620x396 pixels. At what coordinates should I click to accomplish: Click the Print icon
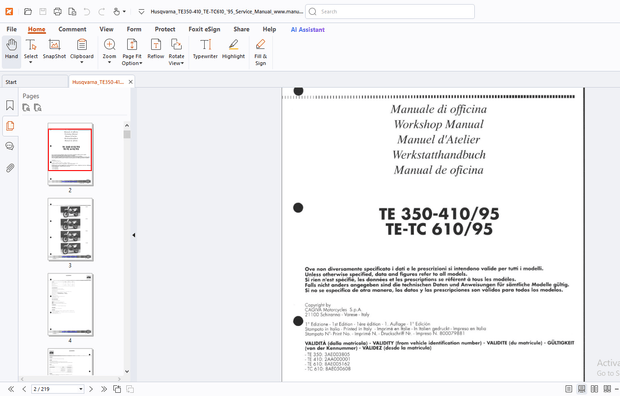pos(57,11)
